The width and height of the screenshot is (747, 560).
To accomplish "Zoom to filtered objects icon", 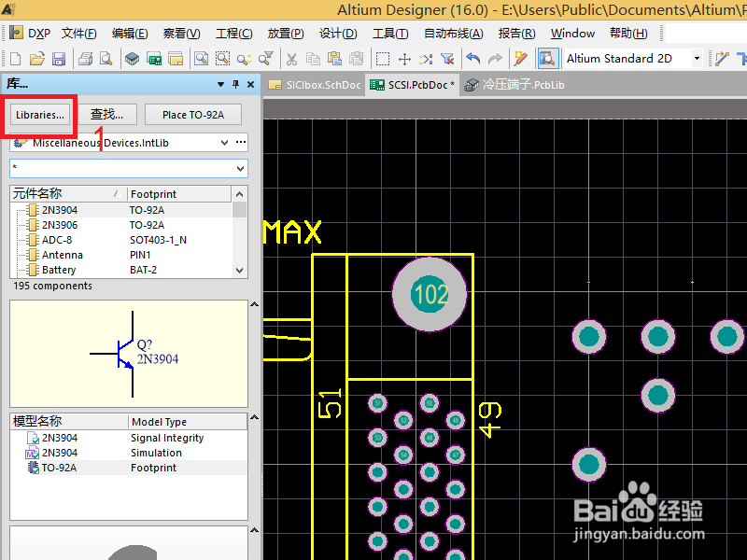I will [x=265, y=59].
